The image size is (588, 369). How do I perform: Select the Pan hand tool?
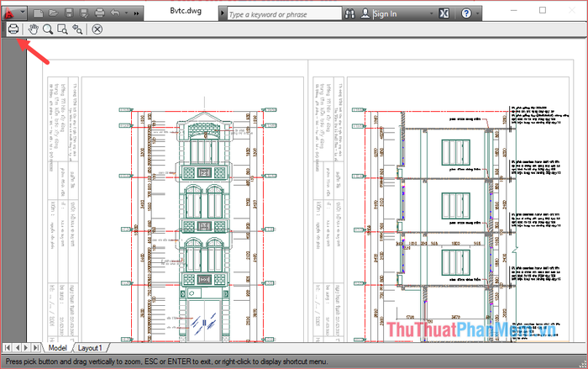33,29
